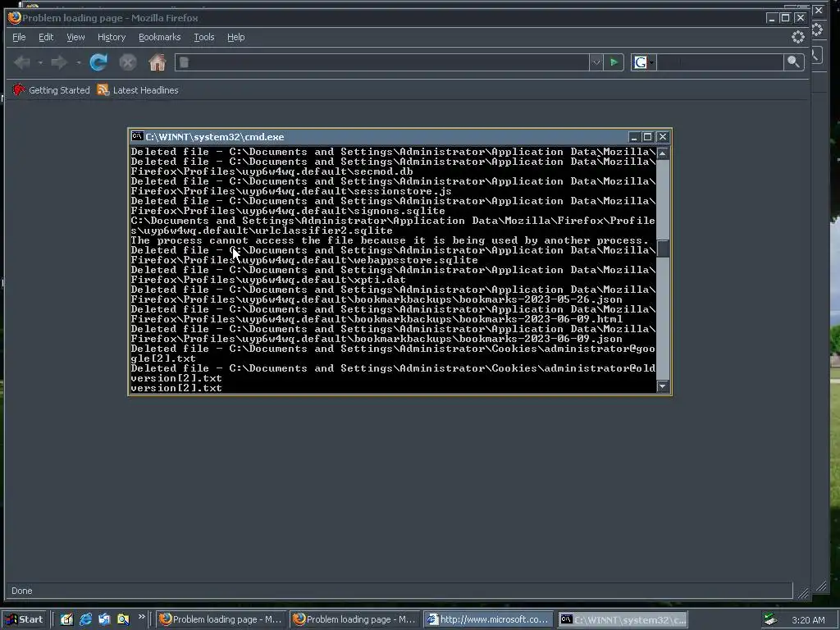Click the bookmarks-2023-06-09.html output line
840x630 pixels.
click(x=377, y=319)
